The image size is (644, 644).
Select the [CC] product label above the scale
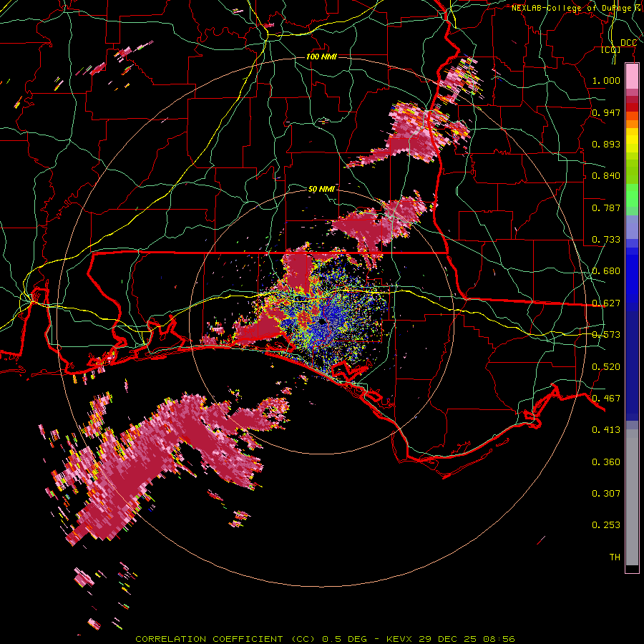pos(611,50)
